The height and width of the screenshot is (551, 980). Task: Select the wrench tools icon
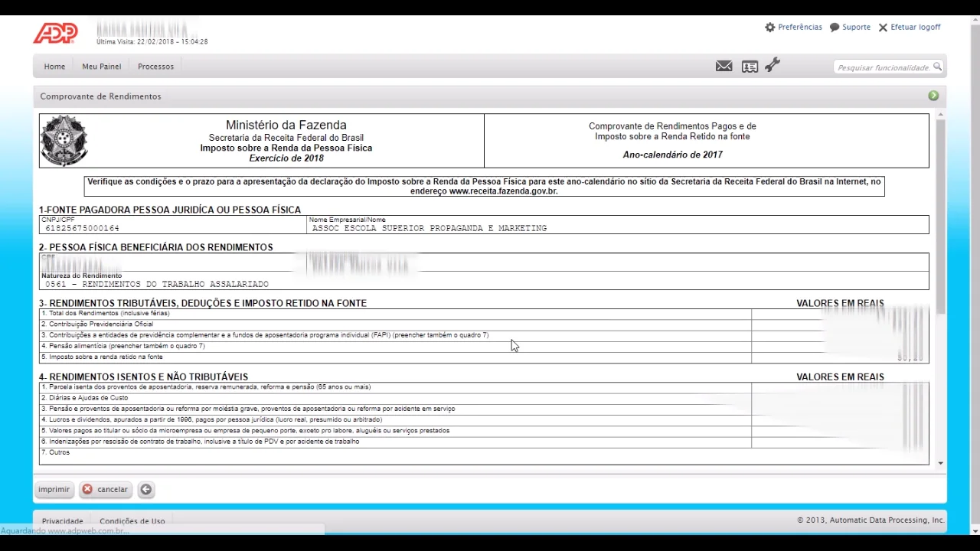click(772, 66)
